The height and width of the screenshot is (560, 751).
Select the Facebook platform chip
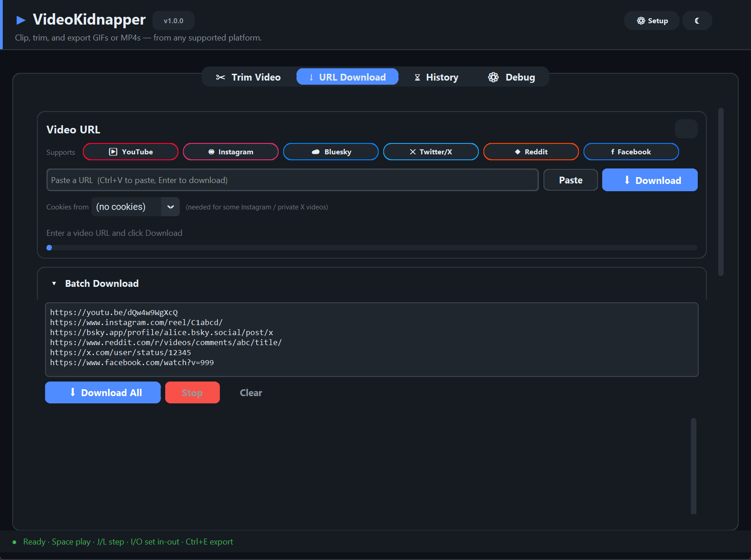pos(631,152)
